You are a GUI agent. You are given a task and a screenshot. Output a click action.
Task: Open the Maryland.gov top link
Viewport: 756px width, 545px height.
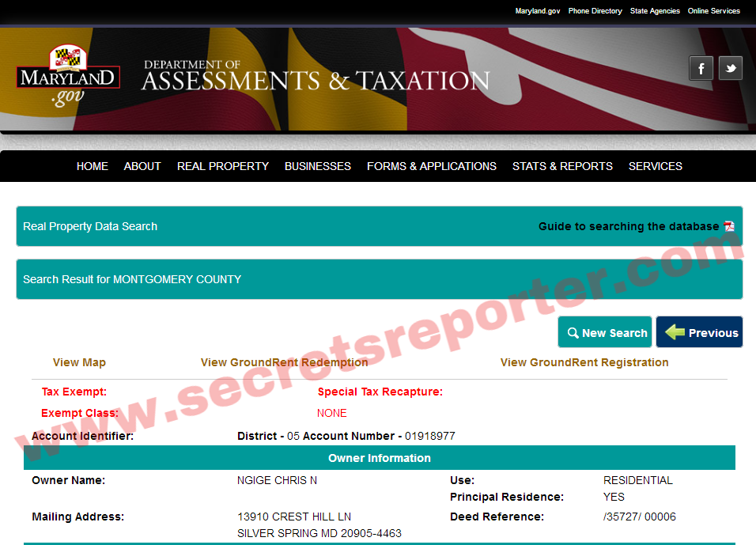click(538, 10)
